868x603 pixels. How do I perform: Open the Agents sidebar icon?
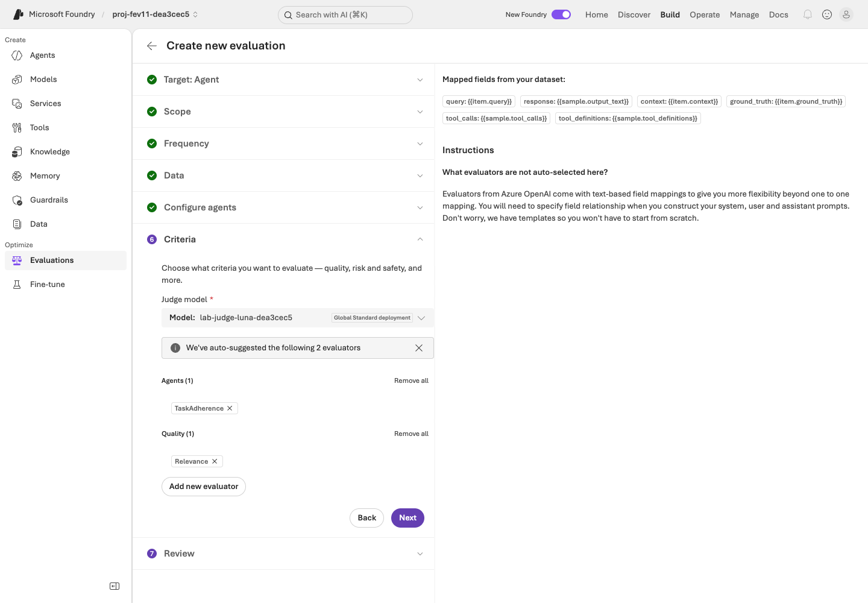(17, 55)
